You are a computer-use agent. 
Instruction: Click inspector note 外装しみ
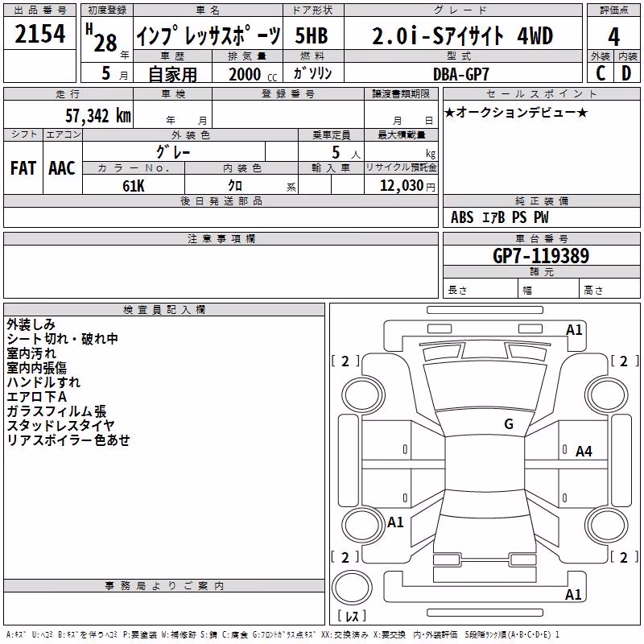pyautogui.click(x=31, y=324)
